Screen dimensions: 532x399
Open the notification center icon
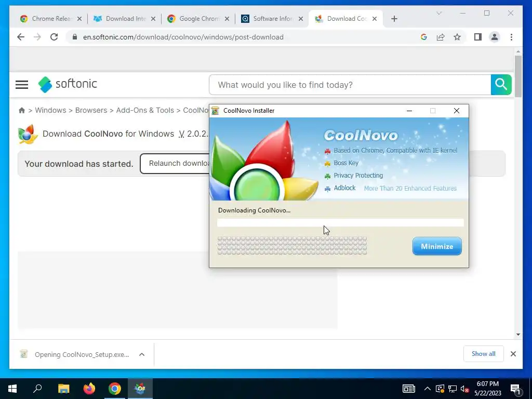[515, 389]
